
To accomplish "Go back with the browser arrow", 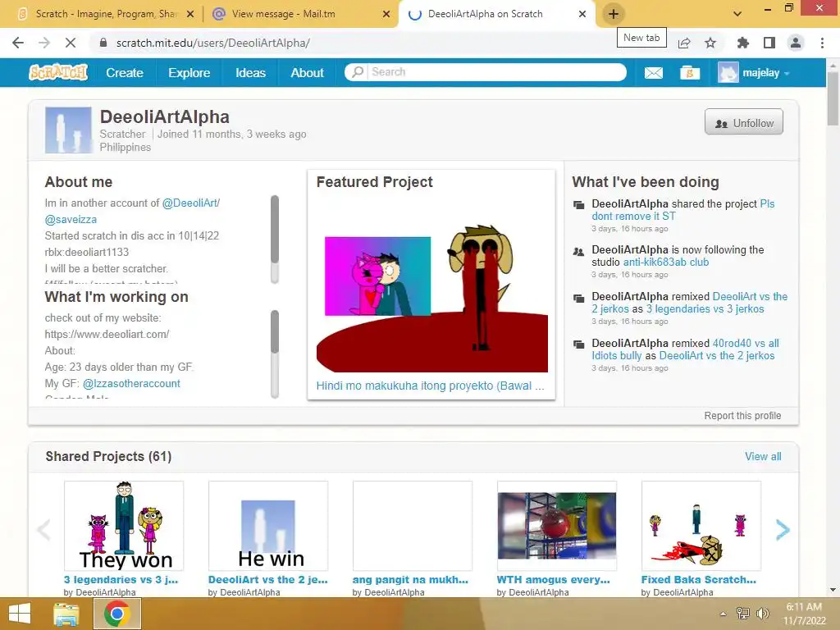I will pos(18,43).
